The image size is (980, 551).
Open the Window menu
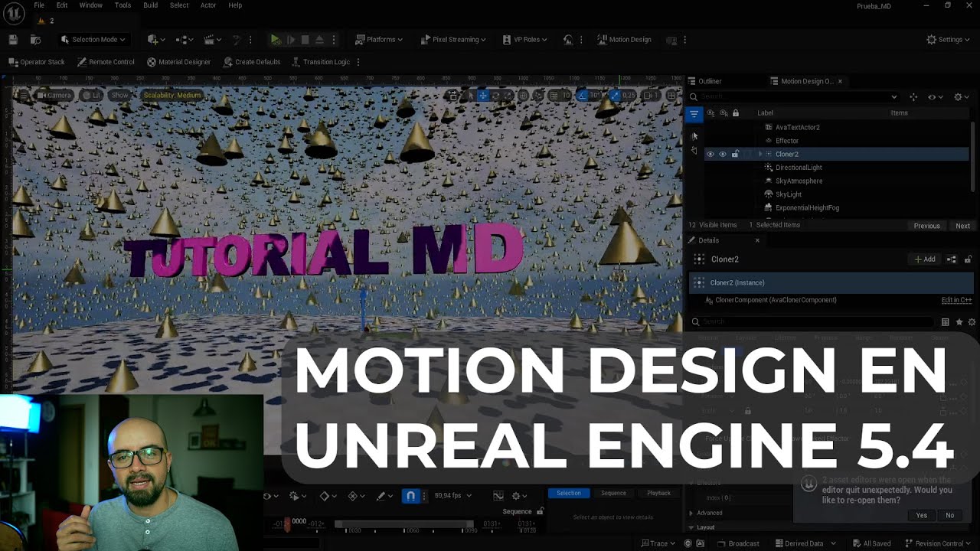pos(91,5)
